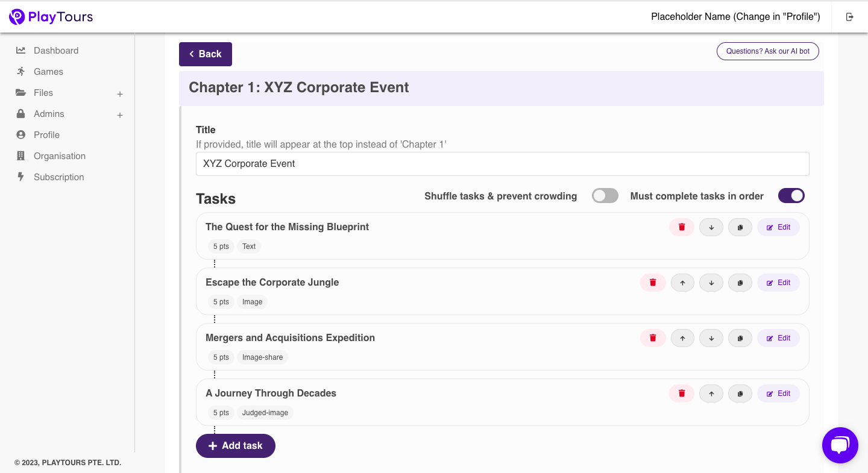Open the Games section from the sidebar

[48, 71]
